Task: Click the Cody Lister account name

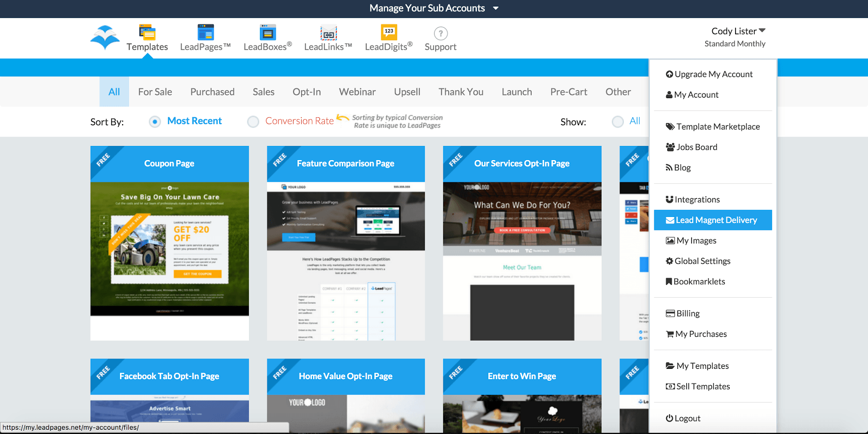Action: 734,31
